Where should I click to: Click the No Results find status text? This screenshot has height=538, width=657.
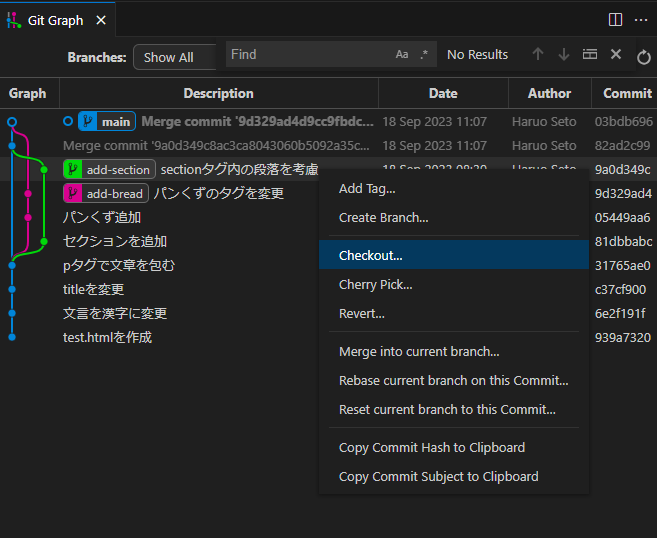click(477, 54)
